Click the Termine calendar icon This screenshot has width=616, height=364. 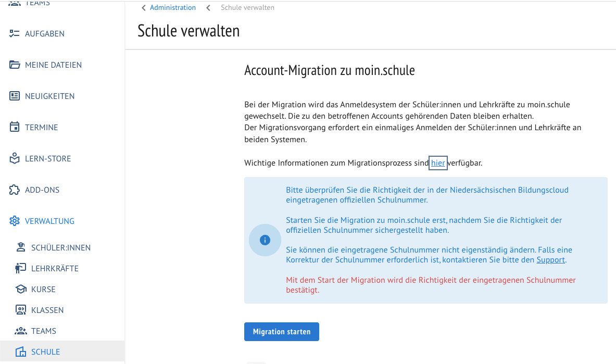pos(15,128)
